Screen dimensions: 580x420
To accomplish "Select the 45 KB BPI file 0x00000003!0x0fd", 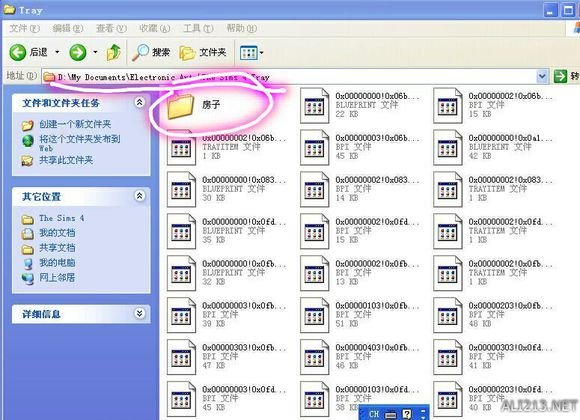I will point(181,399).
